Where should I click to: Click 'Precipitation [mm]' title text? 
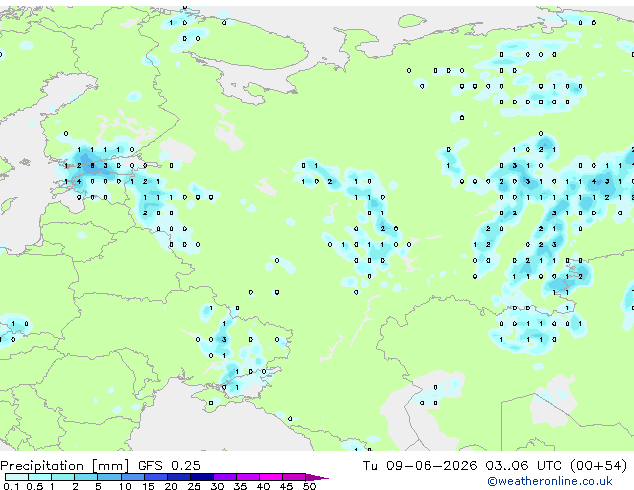pyautogui.click(x=65, y=466)
